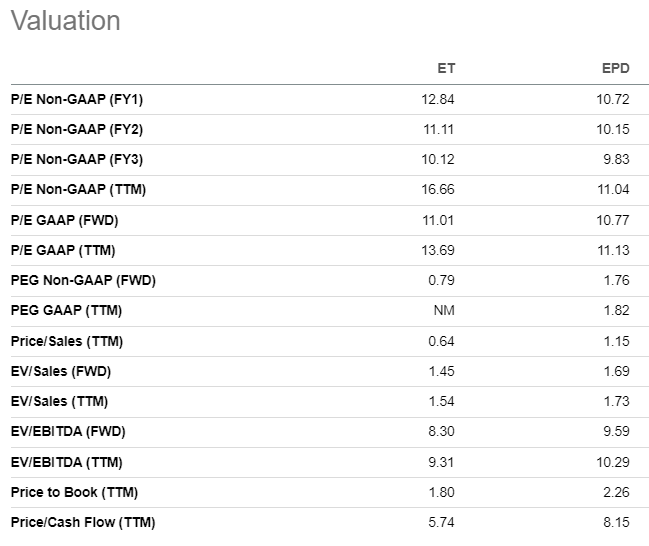Image resolution: width=649 pixels, height=546 pixels.
Task: Open the Price to Book (TTM) metric
Action: point(74,492)
